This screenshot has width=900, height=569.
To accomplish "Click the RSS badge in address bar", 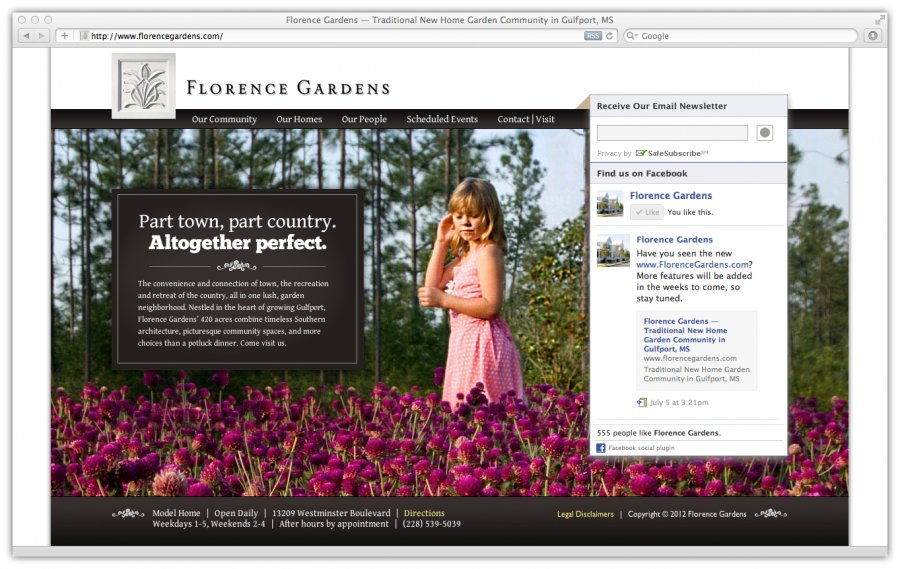I will [x=593, y=36].
